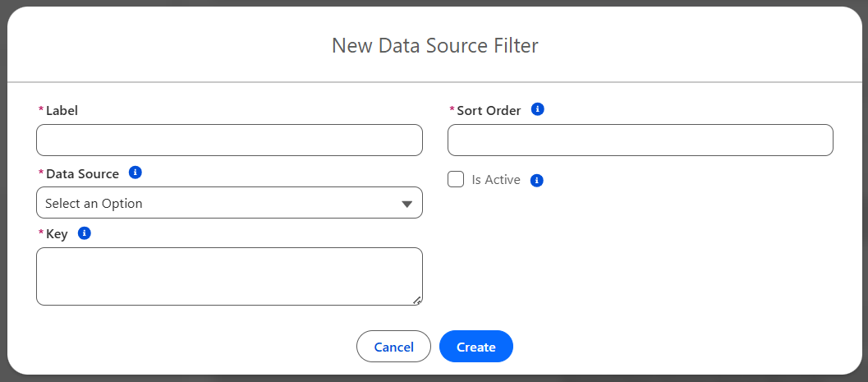Click the 'New Data Source Filter' heading
This screenshot has width=868, height=382.
coord(434,45)
